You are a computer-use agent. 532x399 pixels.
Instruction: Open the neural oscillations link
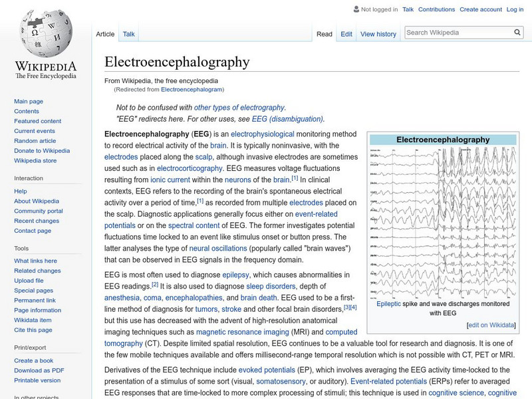[x=218, y=248]
